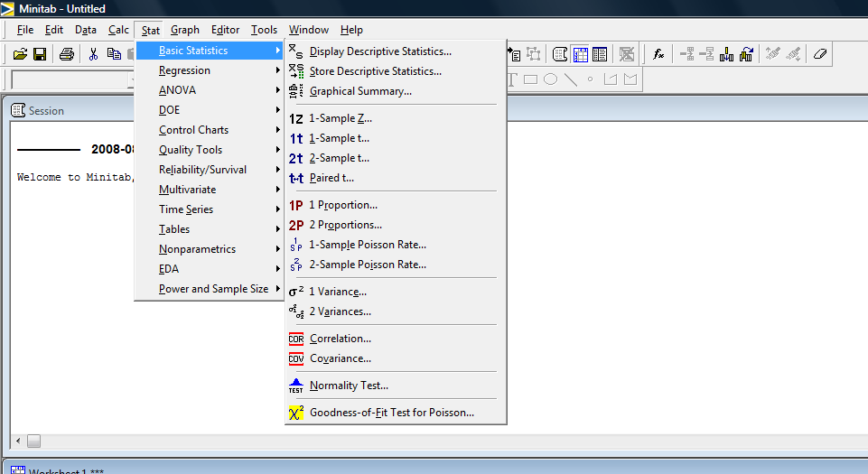Open the Correlation dialog

click(x=396, y=339)
